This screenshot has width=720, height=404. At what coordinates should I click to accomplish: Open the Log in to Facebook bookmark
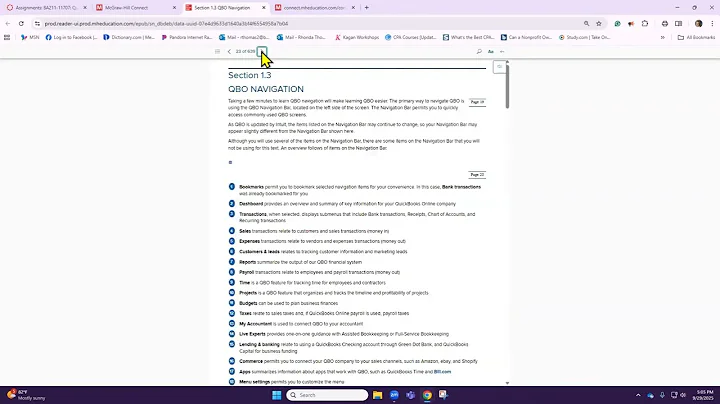71,37
